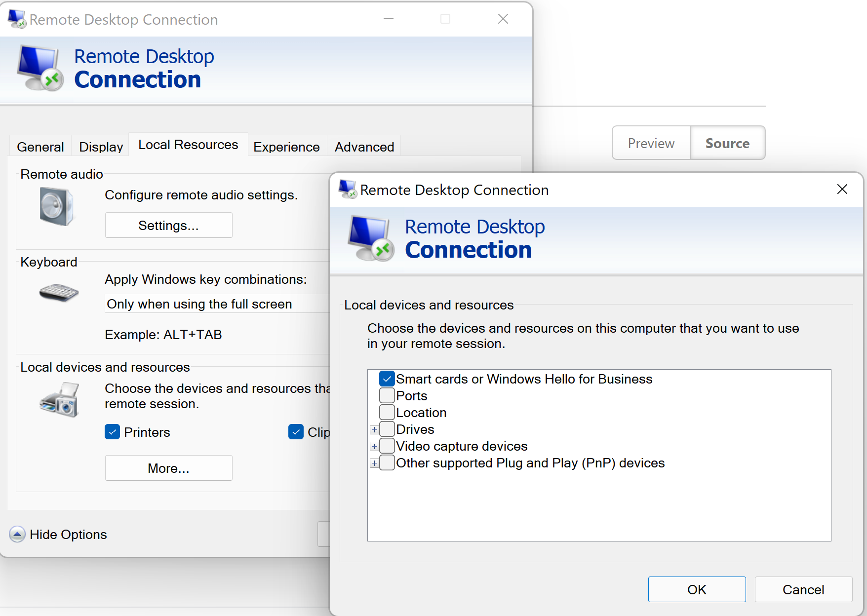
Task: Click the monitor logo in the back window banner
Action: [40, 68]
